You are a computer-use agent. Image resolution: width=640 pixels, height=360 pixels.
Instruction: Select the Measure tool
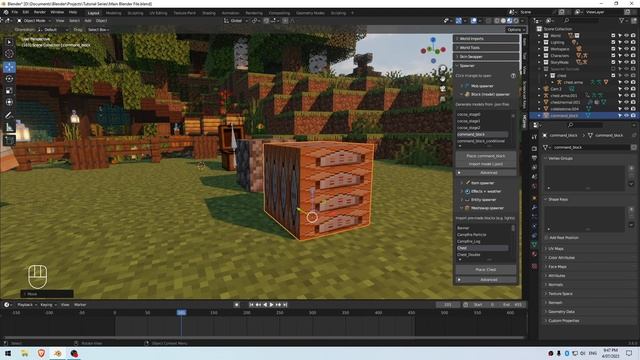point(9,127)
